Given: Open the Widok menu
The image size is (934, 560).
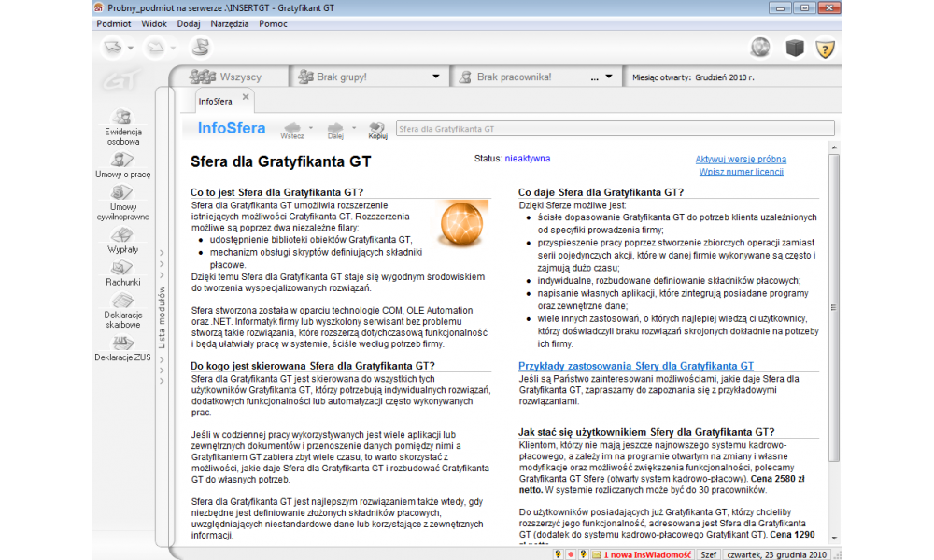Looking at the screenshot, I should pos(154,24).
